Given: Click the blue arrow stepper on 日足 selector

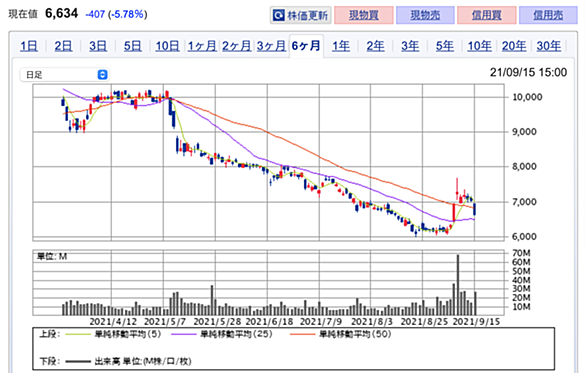Looking at the screenshot, I should [x=102, y=75].
